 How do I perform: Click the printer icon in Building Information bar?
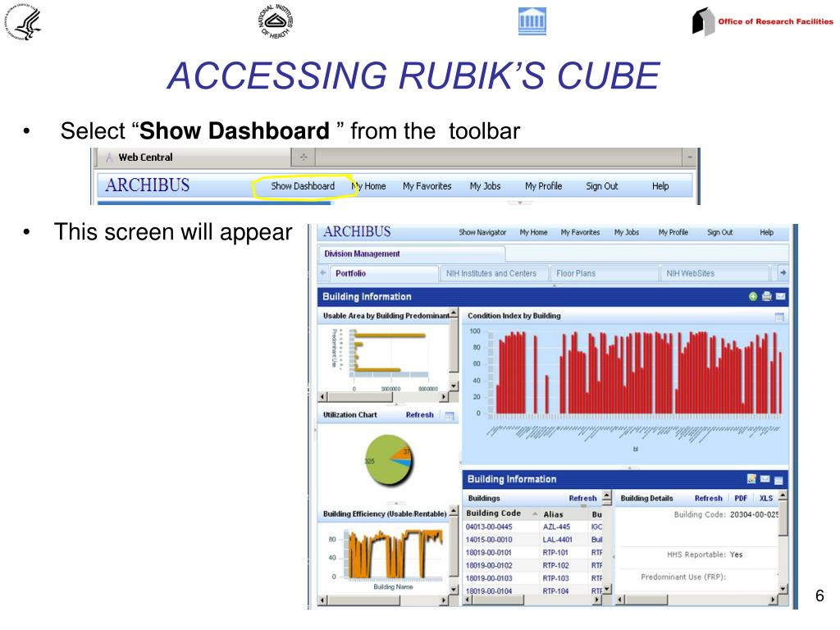coord(767,296)
